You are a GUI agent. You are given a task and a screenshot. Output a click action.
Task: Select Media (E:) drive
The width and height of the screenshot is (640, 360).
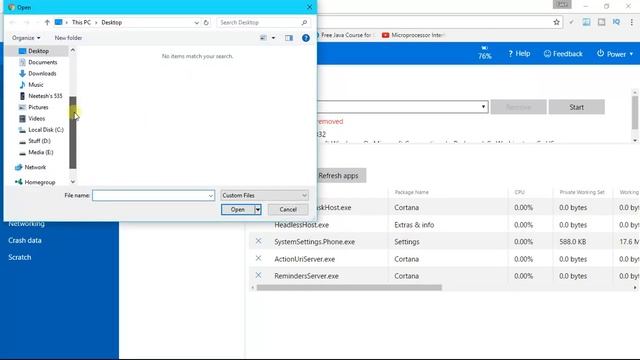click(x=40, y=152)
